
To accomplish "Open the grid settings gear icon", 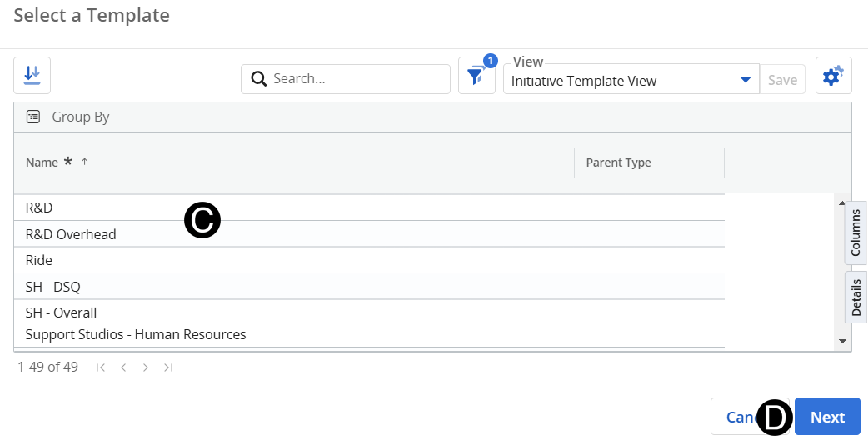I will pos(832,77).
